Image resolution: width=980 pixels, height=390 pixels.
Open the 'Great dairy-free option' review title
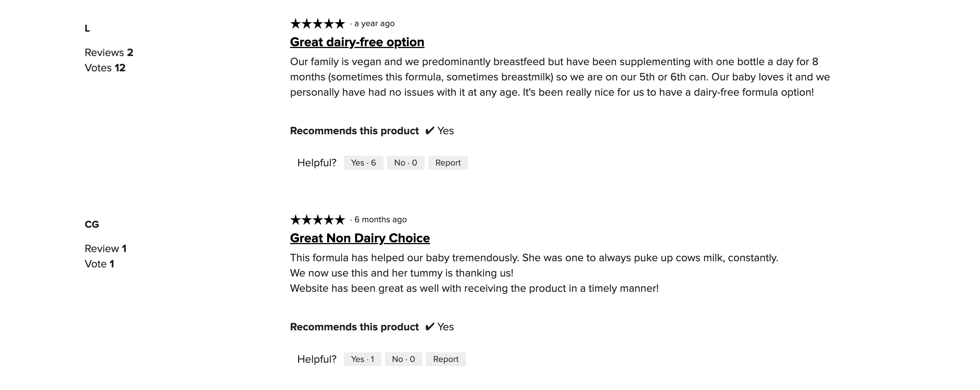pyautogui.click(x=357, y=42)
